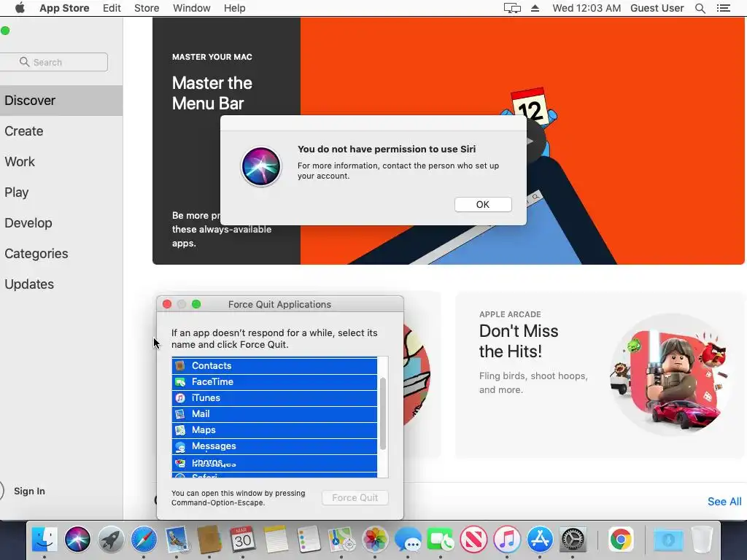Viewport: 747px width, 560px height.
Task: Click the eject icon in menu bar
Action: 535,8
